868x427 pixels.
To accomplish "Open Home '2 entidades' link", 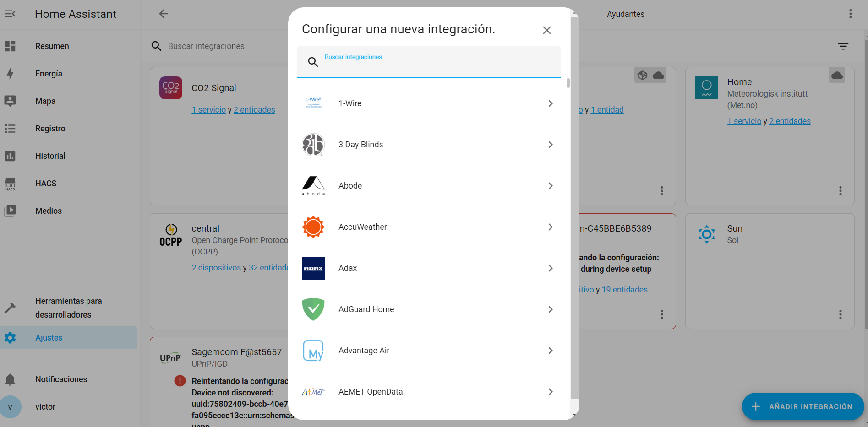I will tap(790, 121).
